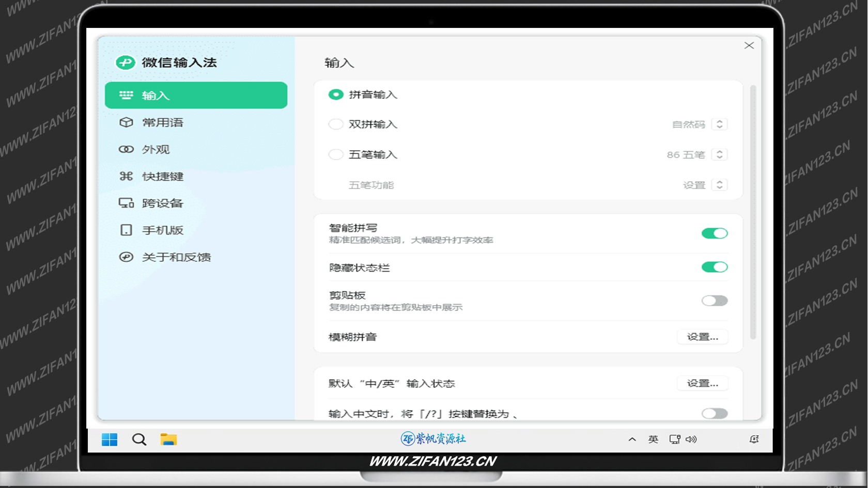Click 设置... for 默认中/英输入状态
This screenshot has width=868, height=488.
pyautogui.click(x=702, y=383)
